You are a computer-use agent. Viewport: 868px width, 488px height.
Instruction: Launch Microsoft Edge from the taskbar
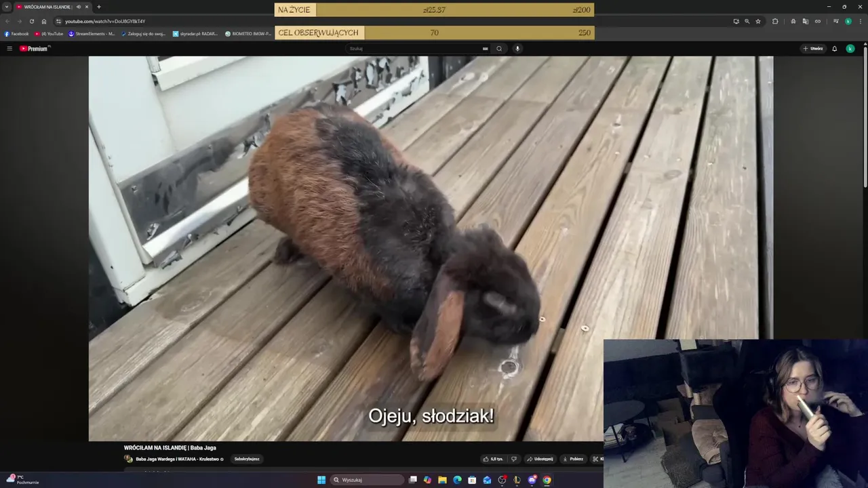pyautogui.click(x=457, y=480)
